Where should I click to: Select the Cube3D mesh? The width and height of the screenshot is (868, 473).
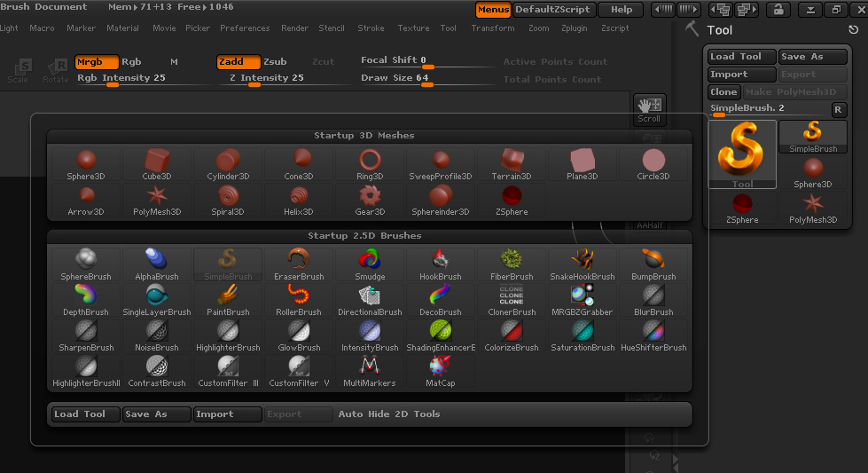157,165
